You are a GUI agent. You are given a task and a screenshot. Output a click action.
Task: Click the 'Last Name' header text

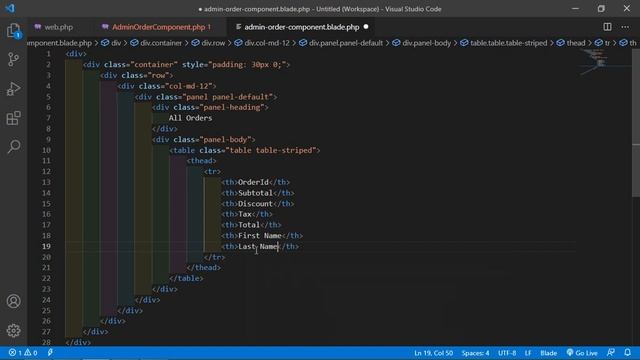(x=258, y=246)
